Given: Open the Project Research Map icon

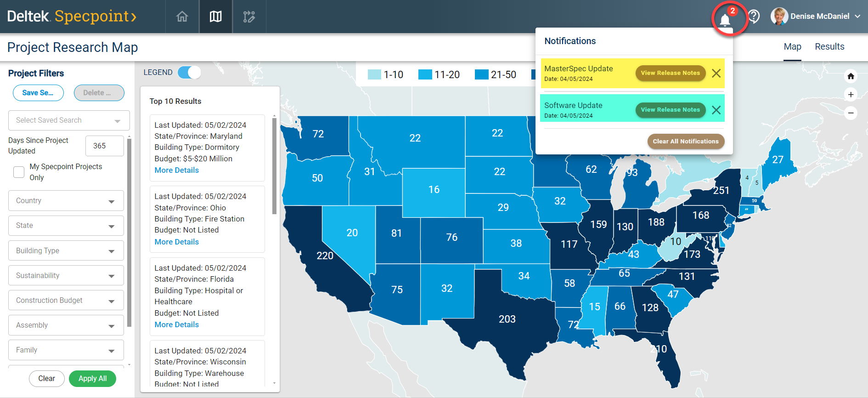Looking at the screenshot, I should click(x=216, y=17).
